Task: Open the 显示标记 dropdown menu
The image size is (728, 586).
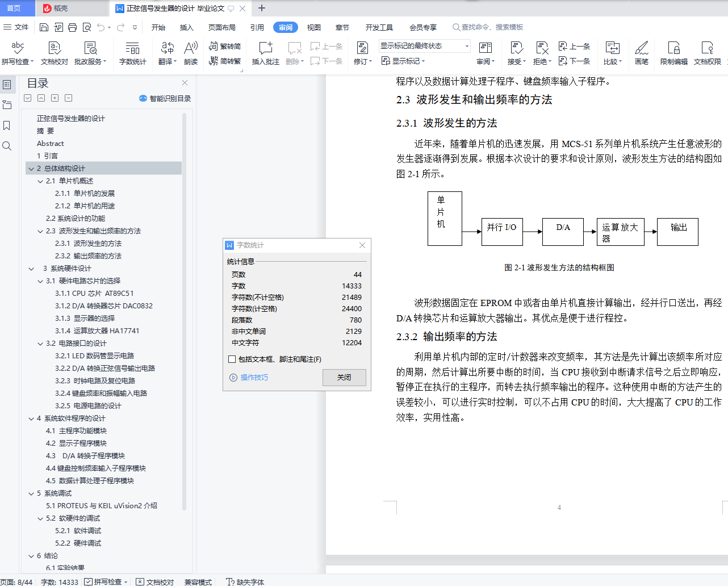Action: pos(403,61)
